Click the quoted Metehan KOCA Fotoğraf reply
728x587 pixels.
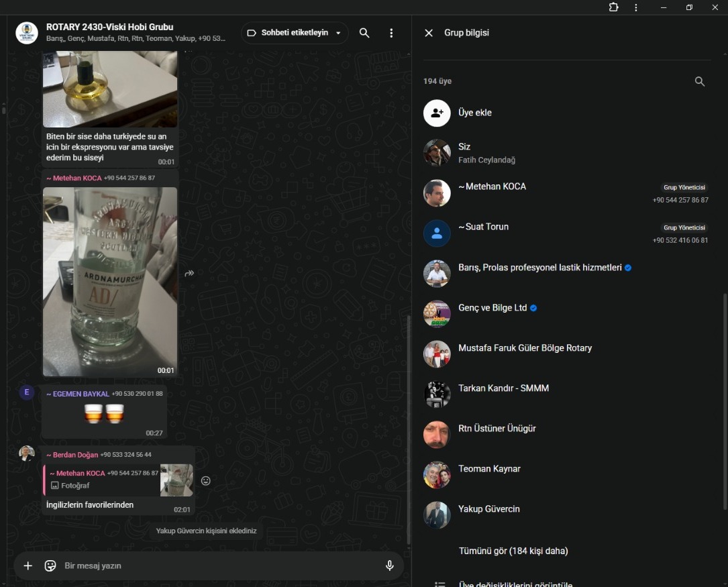point(104,479)
